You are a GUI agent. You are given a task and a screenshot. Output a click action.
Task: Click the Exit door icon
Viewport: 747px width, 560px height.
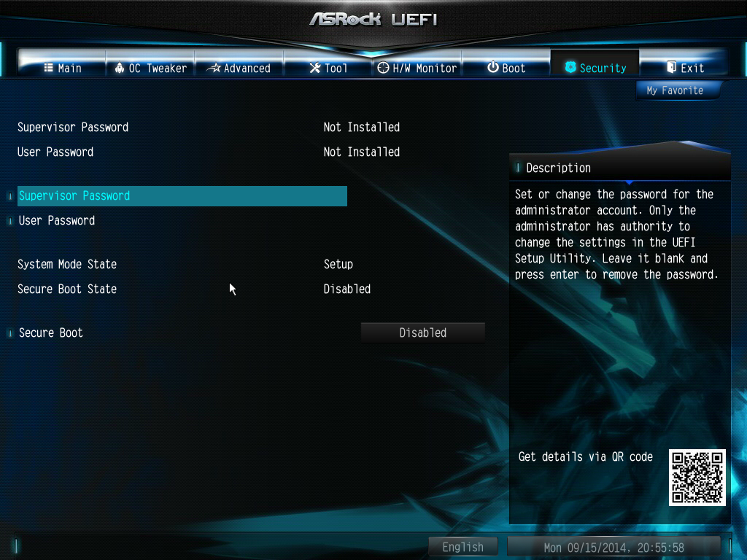coord(671,67)
